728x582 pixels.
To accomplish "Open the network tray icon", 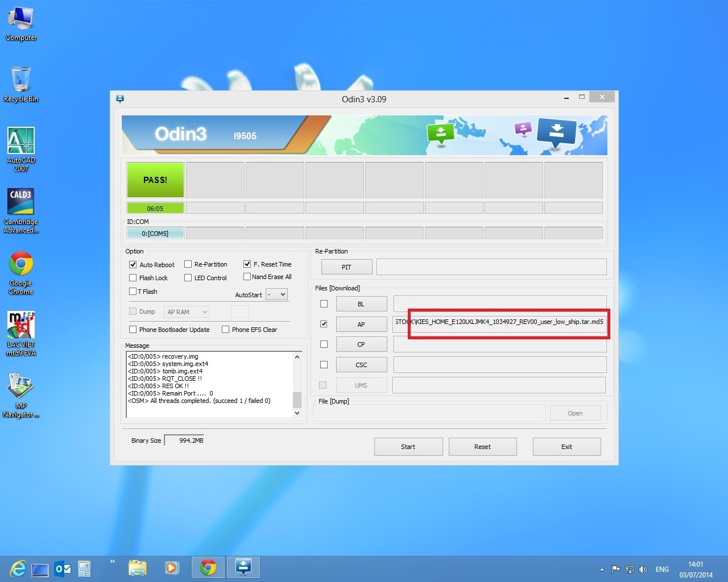I will [629, 569].
